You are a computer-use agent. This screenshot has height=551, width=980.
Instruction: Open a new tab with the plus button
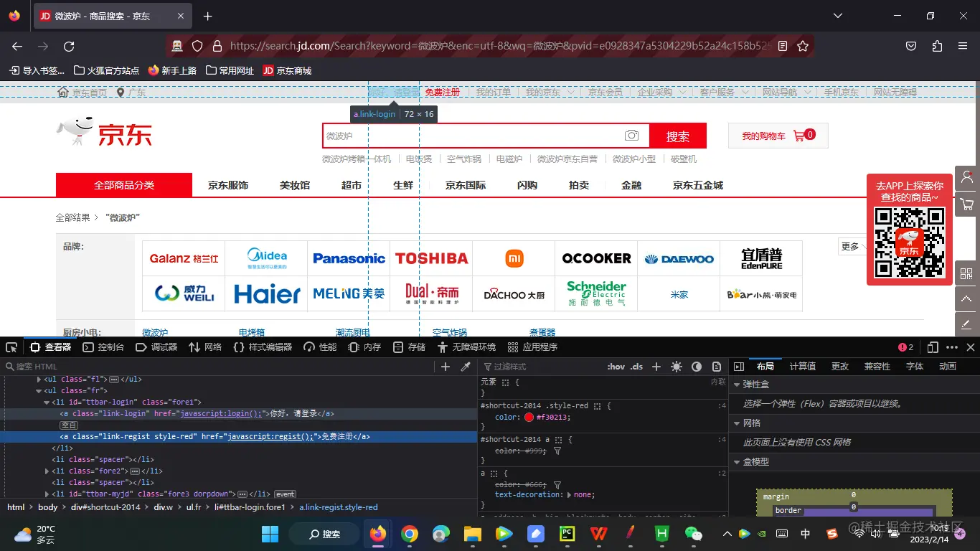tap(207, 16)
